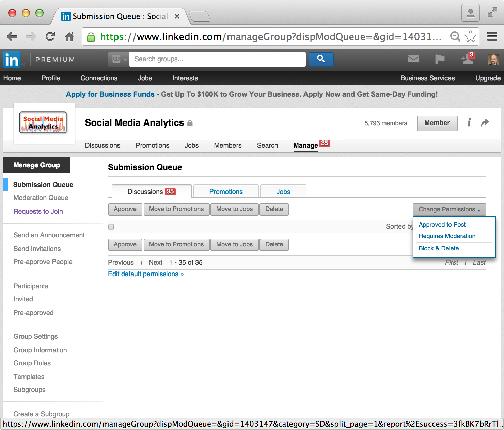Click the bottom Approve button
This screenshot has width=504, height=430.
tap(125, 245)
